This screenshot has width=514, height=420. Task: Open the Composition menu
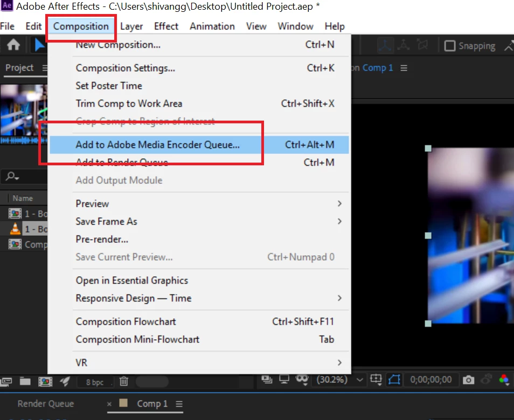81,26
